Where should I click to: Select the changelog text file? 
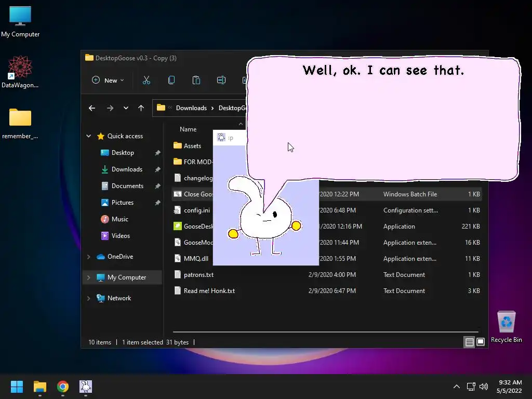tap(193, 178)
